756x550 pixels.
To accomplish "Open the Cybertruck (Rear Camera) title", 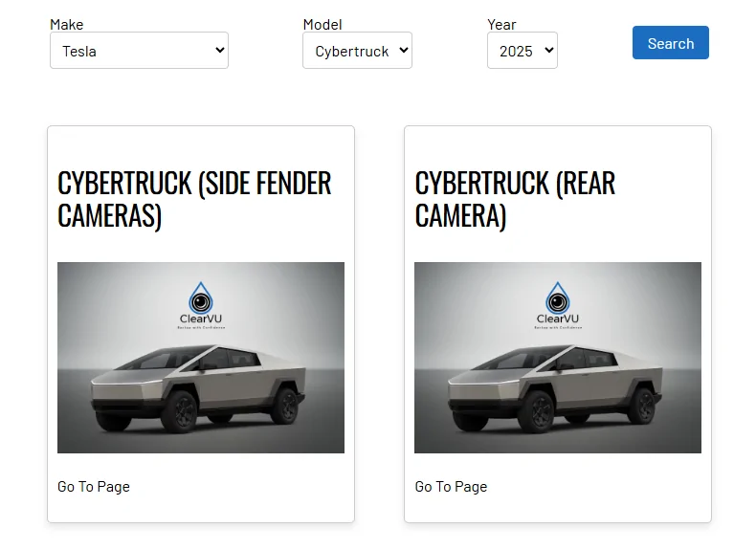I will coord(515,199).
